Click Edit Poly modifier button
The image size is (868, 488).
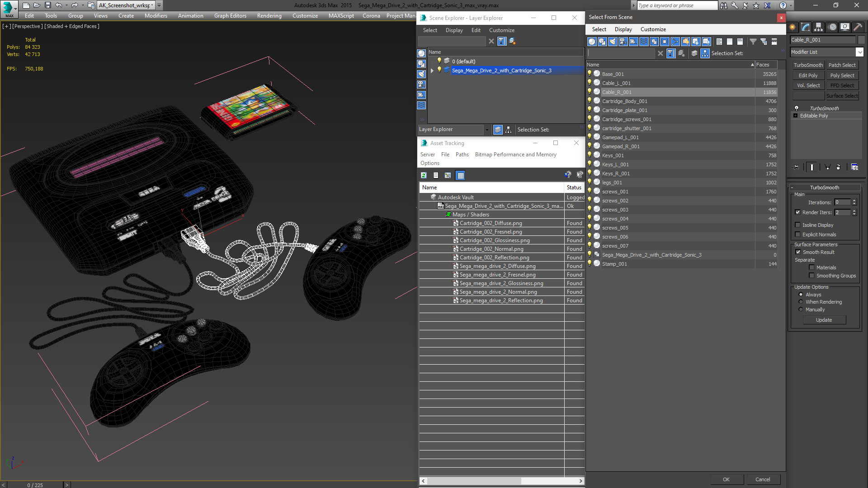click(x=808, y=75)
